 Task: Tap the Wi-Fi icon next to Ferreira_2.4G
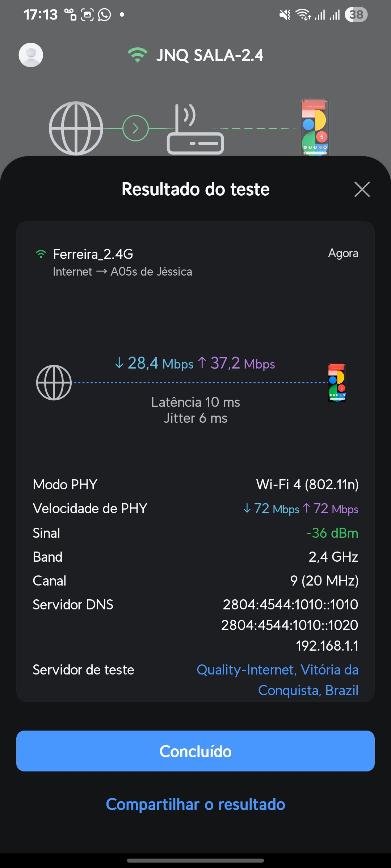(41, 254)
